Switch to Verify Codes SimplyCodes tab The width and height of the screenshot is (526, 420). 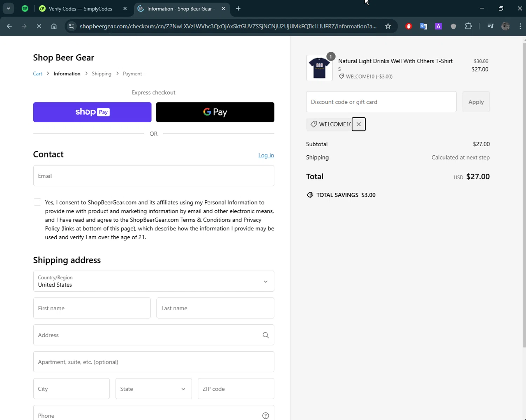81,9
